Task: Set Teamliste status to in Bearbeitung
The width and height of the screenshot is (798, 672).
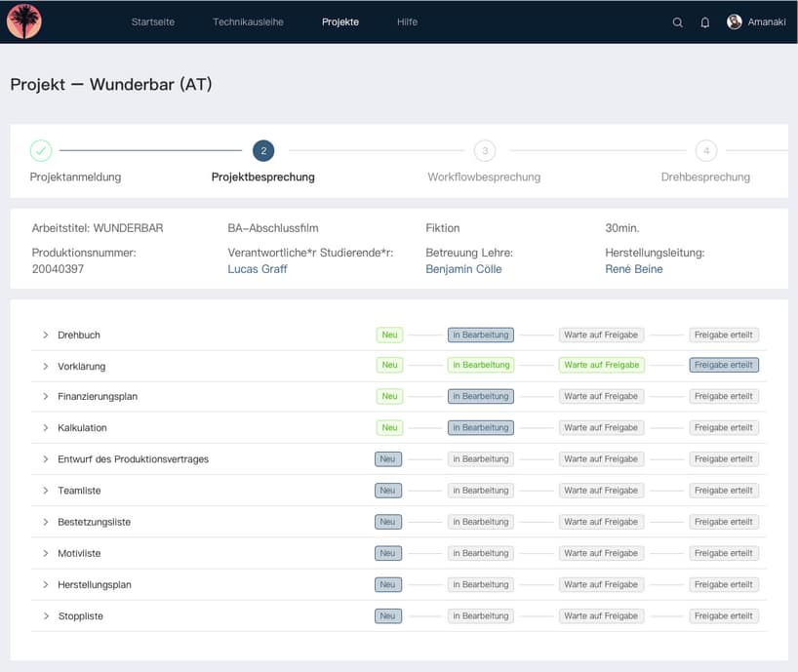Action: point(480,491)
